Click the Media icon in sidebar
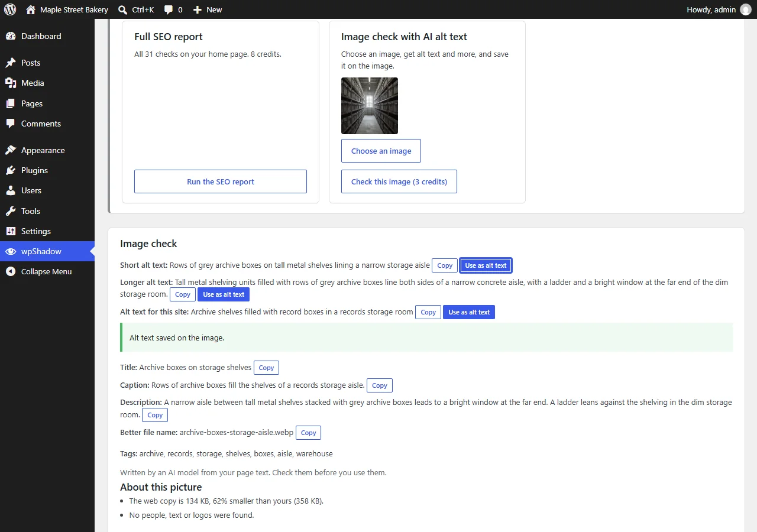The width and height of the screenshot is (757, 532). (x=11, y=83)
